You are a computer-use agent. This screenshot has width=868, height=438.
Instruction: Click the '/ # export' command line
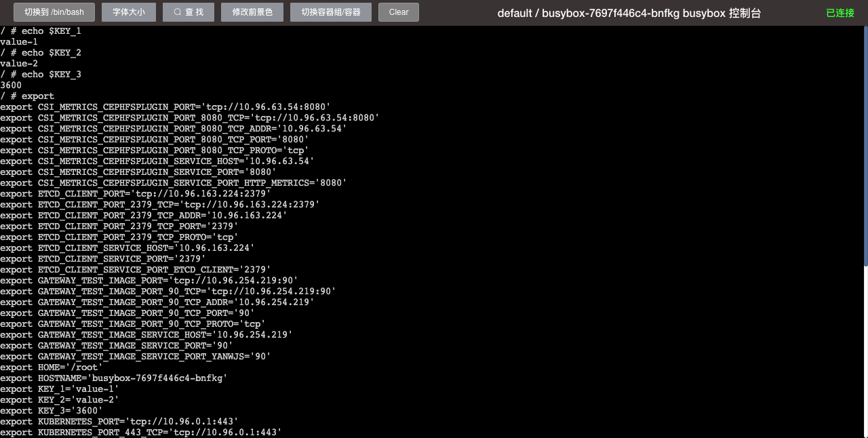(x=27, y=96)
